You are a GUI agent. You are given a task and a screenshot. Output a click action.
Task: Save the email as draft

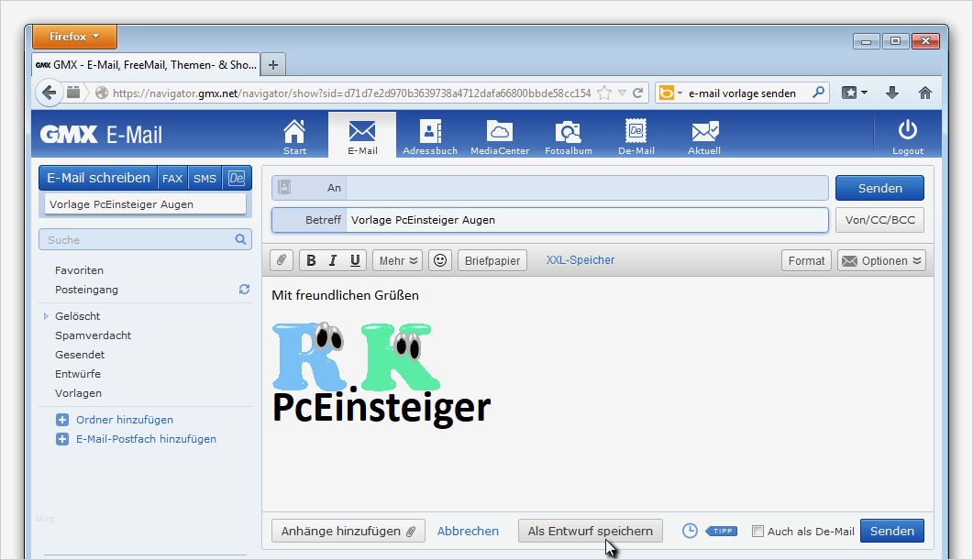(590, 531)
